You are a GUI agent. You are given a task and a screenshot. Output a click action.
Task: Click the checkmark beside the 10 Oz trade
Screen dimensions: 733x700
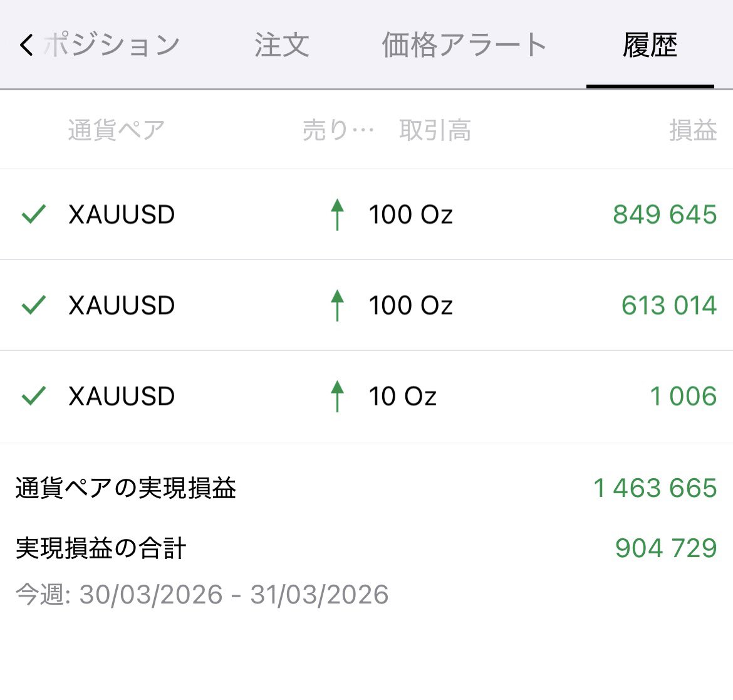point(34,396)
